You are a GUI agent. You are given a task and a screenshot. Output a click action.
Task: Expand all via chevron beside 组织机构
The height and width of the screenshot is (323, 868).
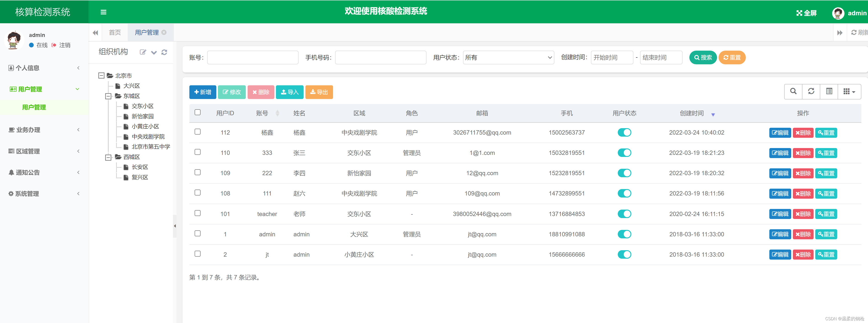154,52
